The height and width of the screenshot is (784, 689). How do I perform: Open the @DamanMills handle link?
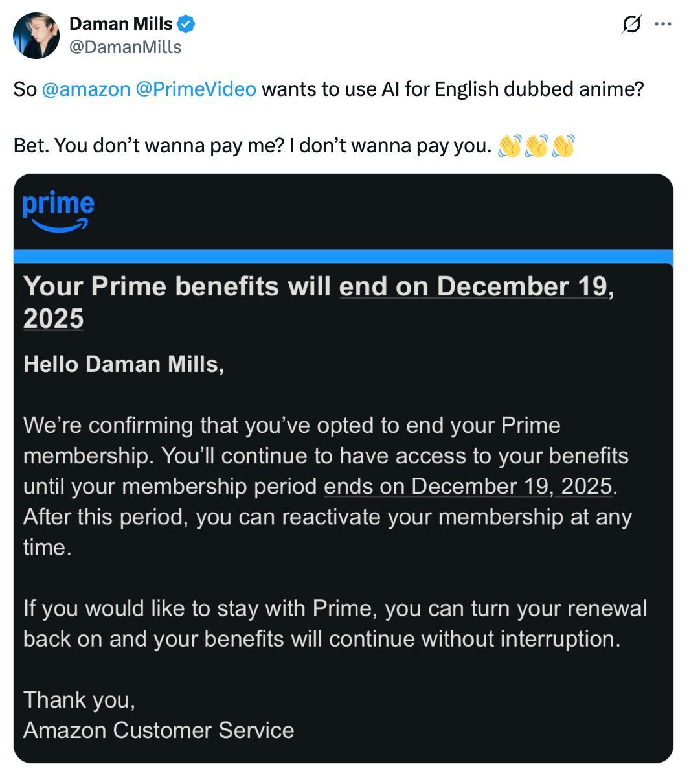125,47
